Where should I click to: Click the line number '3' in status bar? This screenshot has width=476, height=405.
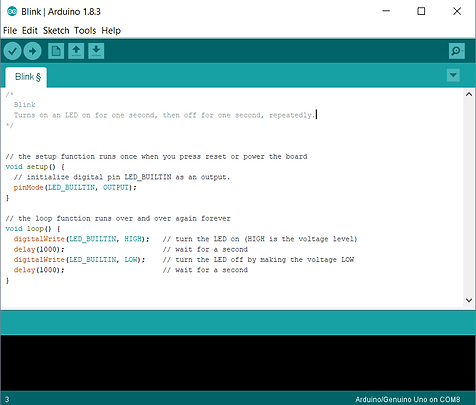pyautogui.click(x=7, y=399)
